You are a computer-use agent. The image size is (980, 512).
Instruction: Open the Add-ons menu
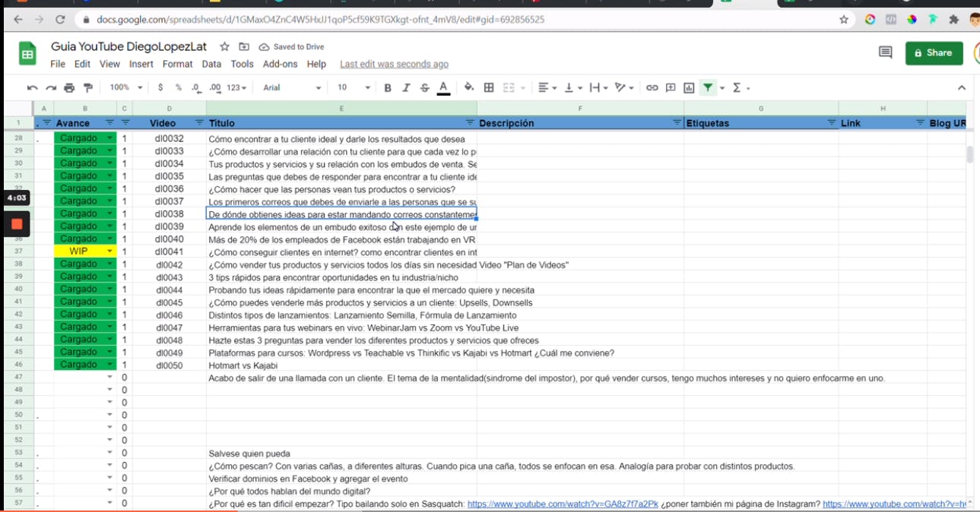pyautogui.click(x=280, y=65)
